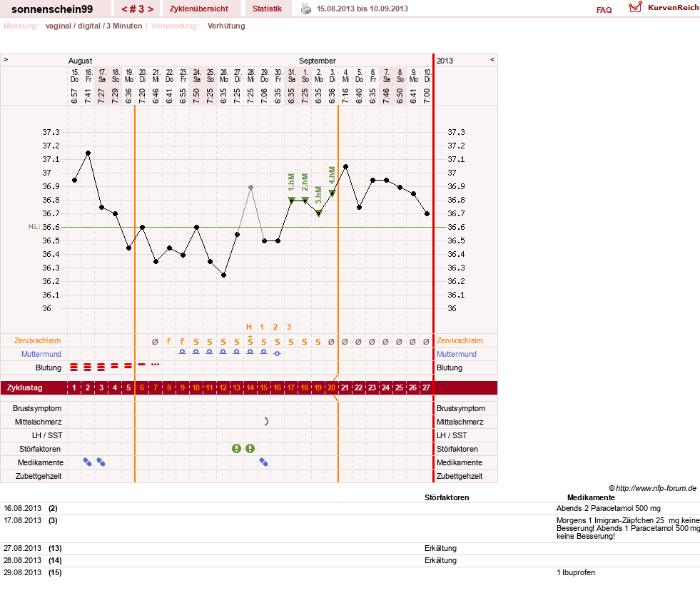Open the FAQ link
Image resolution: width=700 pixels, height=603 pixels.
pos(604,10)
